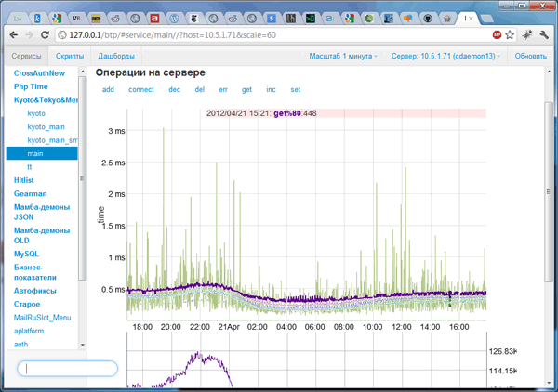This screenshot has width=558, height=392.
Task: Open Hitlist in the sidebar
Action: tap(23, 180)
